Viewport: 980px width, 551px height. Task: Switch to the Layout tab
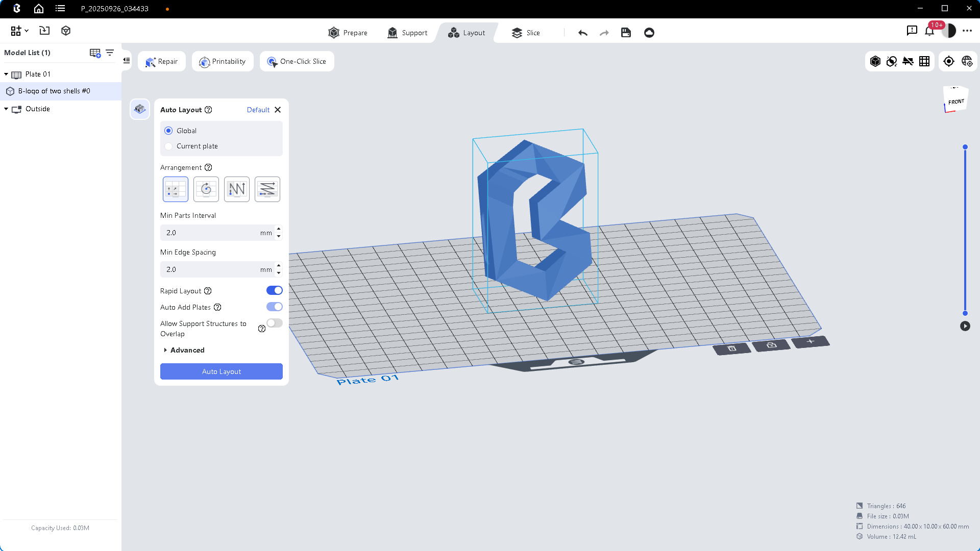467,33
